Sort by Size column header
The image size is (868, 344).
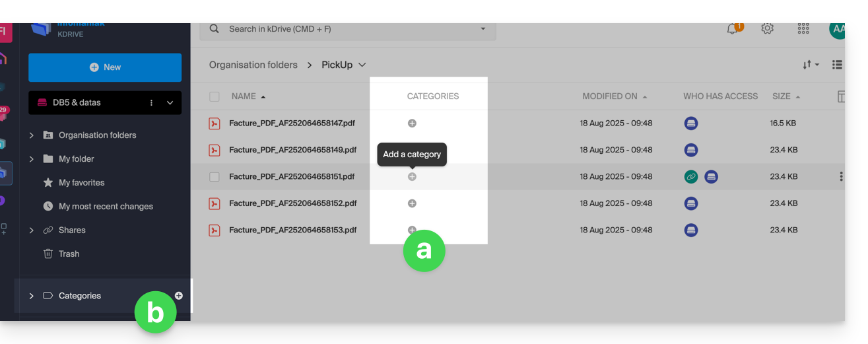tap(786, 96)
